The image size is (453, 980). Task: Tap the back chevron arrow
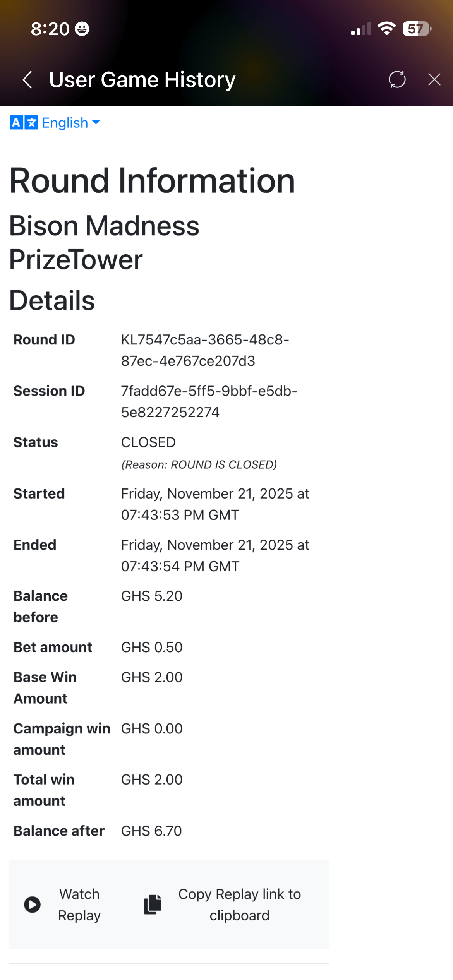[27, 80]
